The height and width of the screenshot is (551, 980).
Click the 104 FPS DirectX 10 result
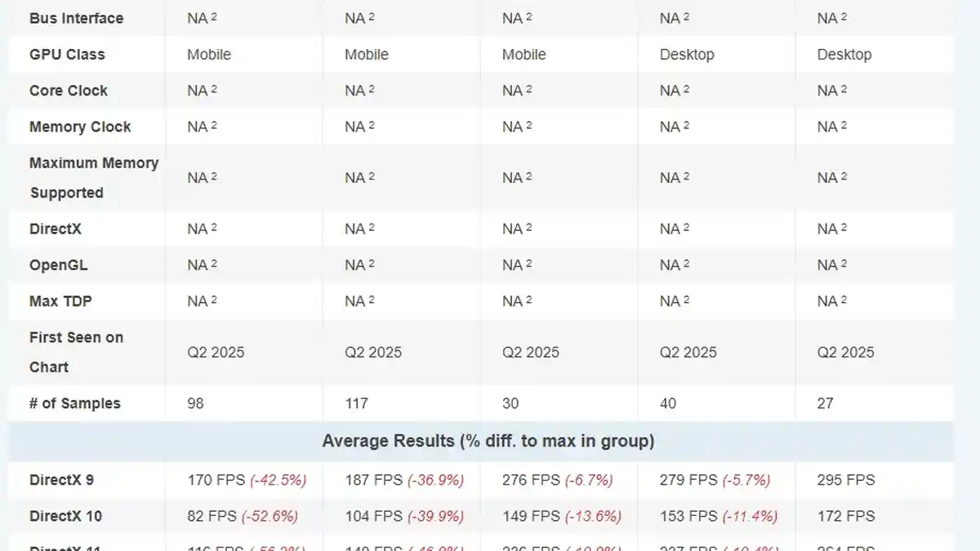[373, 516]
